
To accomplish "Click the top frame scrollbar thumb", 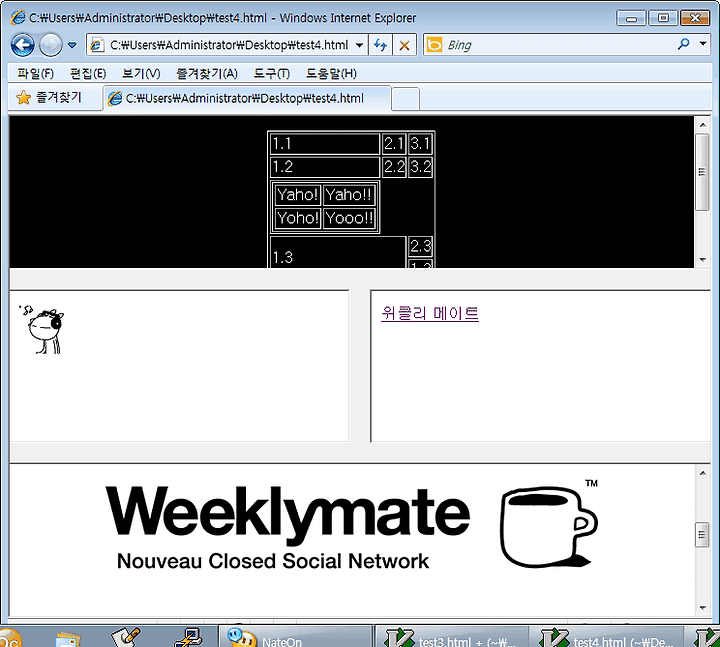I will click(x=703, y=172).
